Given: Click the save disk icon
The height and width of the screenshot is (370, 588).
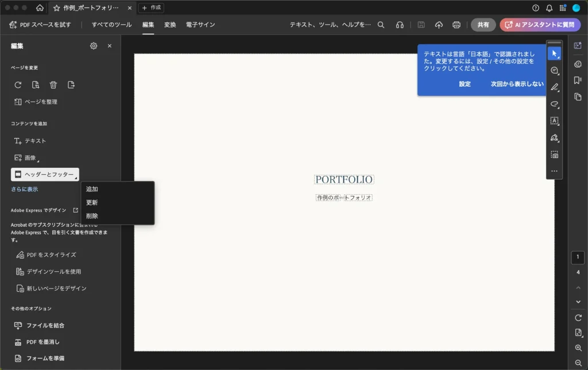Looking at the screenshot, I should 421,25.
